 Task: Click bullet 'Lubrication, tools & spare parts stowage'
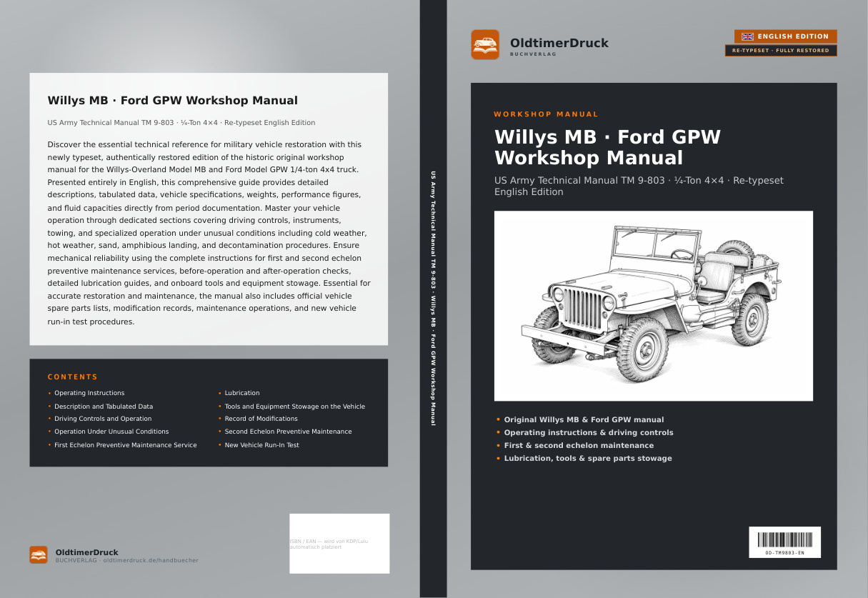(x=588, y=458)
